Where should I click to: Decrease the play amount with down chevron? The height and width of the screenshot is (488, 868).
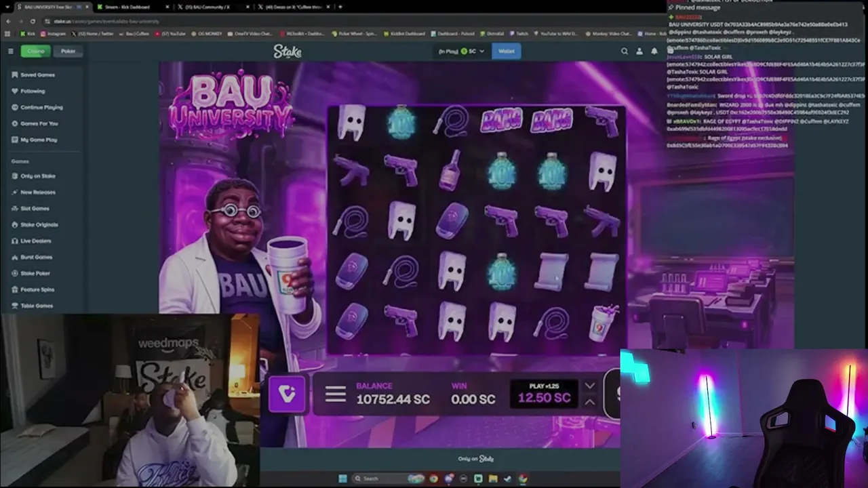click(589, 386)
